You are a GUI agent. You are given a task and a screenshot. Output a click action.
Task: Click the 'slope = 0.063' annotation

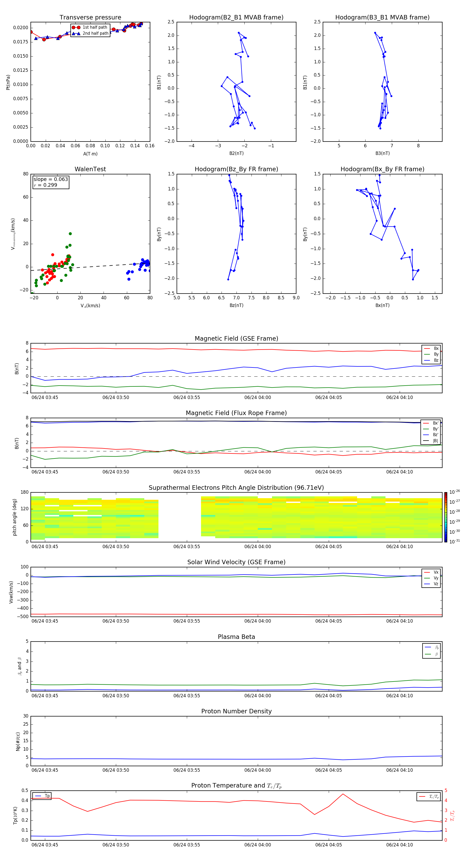[50, 179]
